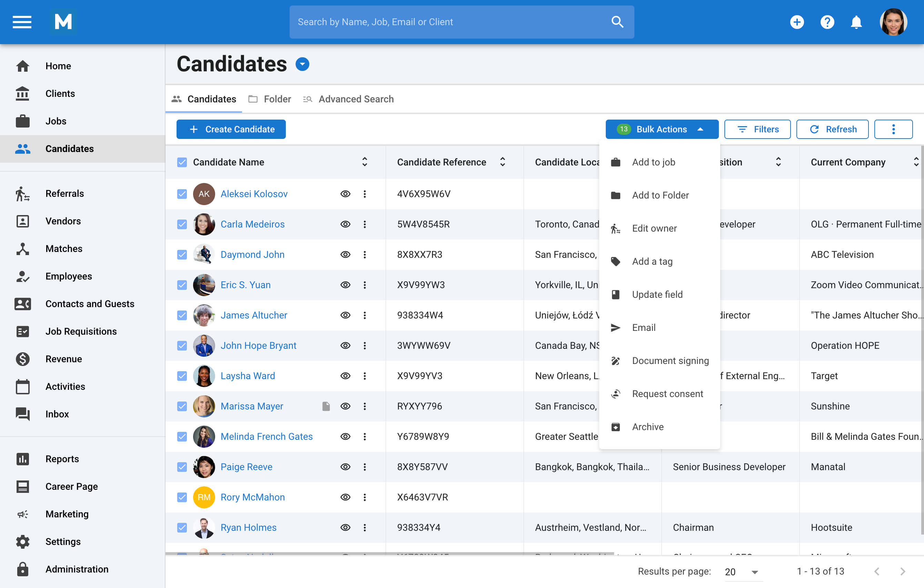The image size is (924, 588).
Task: Open the hamburger menu icon
Action: coord(22,22)
